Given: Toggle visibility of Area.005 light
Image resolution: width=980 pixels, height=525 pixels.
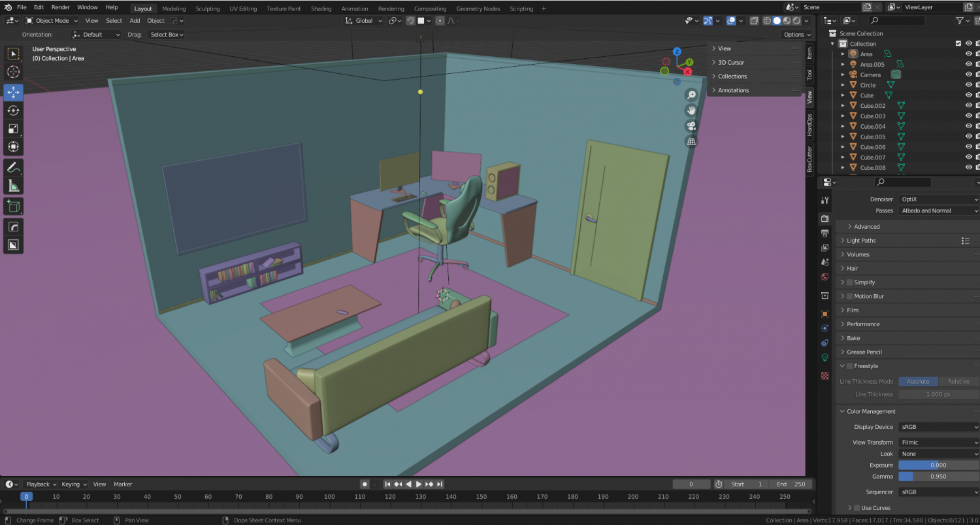Looking at the screenshot, I should 968,64.
